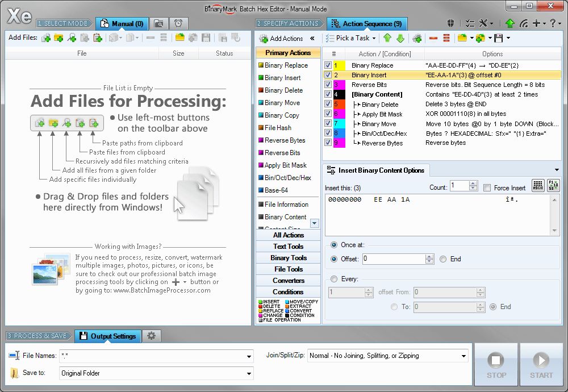The image size is (568, 392).
Task: Add specific files individually toolbar icon
Action: click(46, 37)
